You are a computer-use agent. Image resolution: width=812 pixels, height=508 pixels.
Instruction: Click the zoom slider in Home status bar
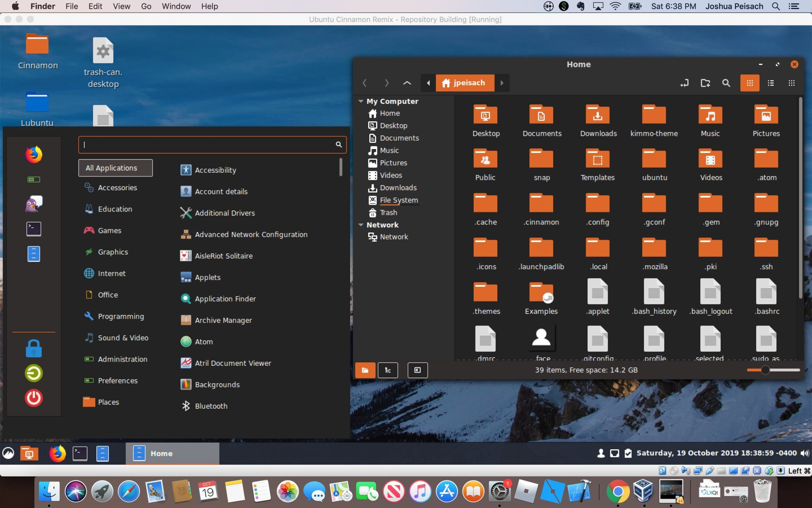(773, 370)
